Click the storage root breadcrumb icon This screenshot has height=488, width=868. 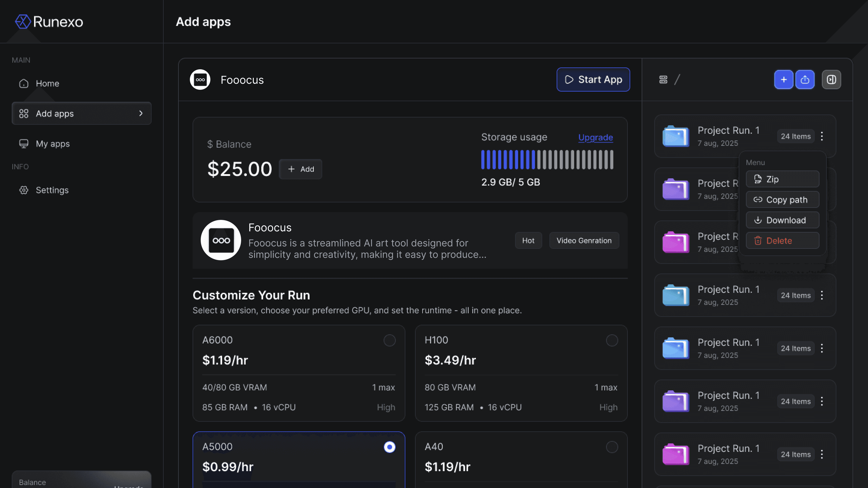tap(663, 80)
